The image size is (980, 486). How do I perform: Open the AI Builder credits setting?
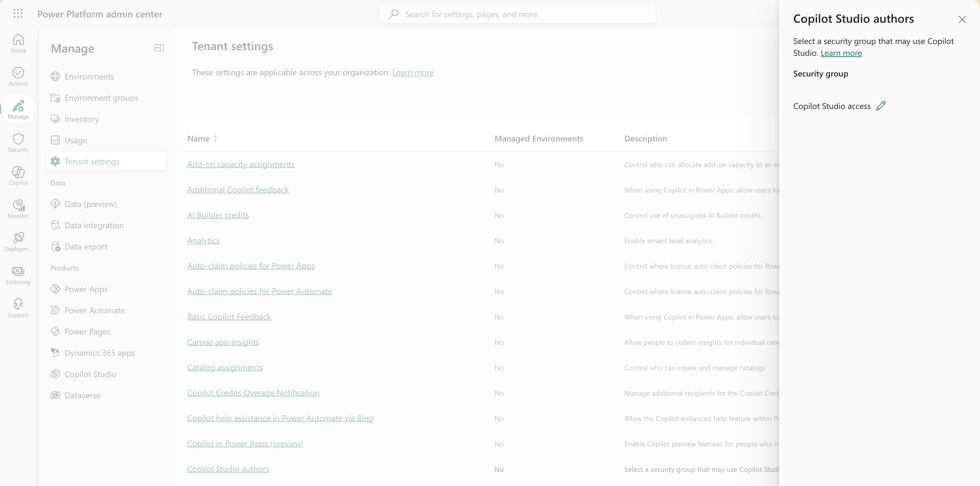pos(218,215)
